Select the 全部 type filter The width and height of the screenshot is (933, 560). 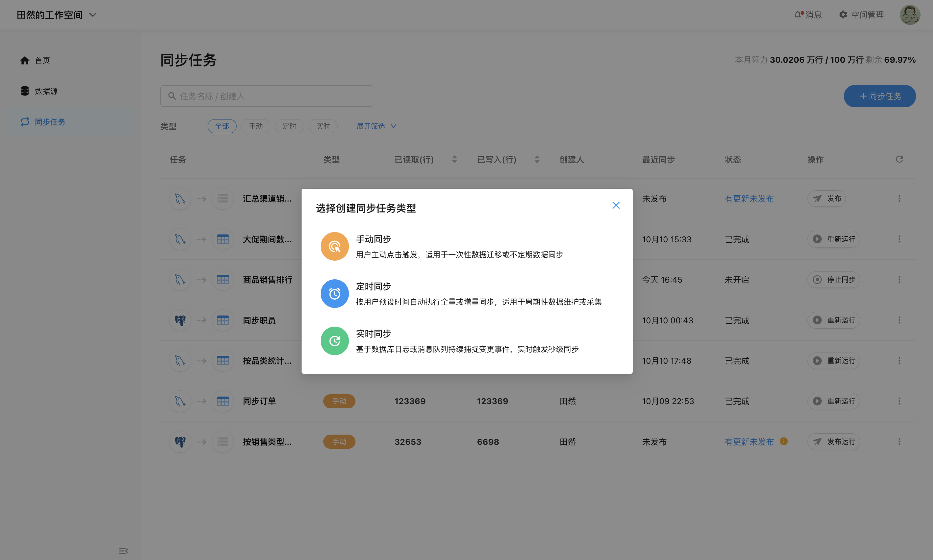[222, 126]
